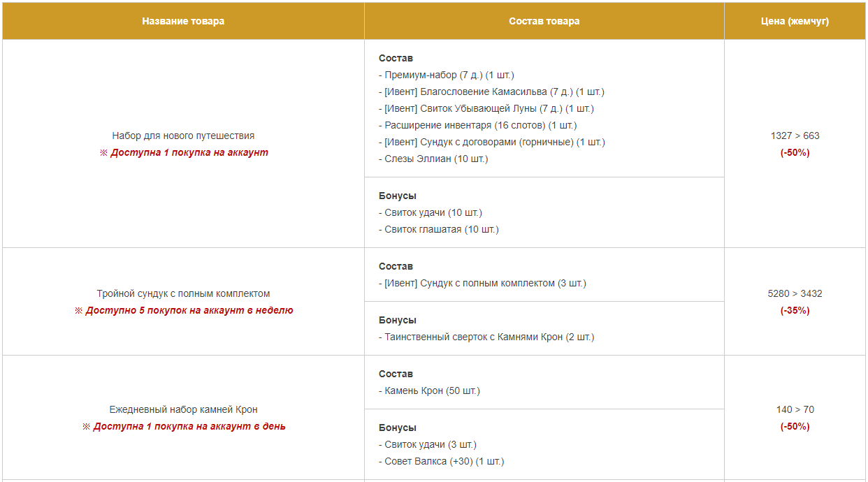Screen dimensions: 868x482
Task: Click the 'Цена (жемчуг)' column header
Action: pyautogui.click(x=795, y=21)
